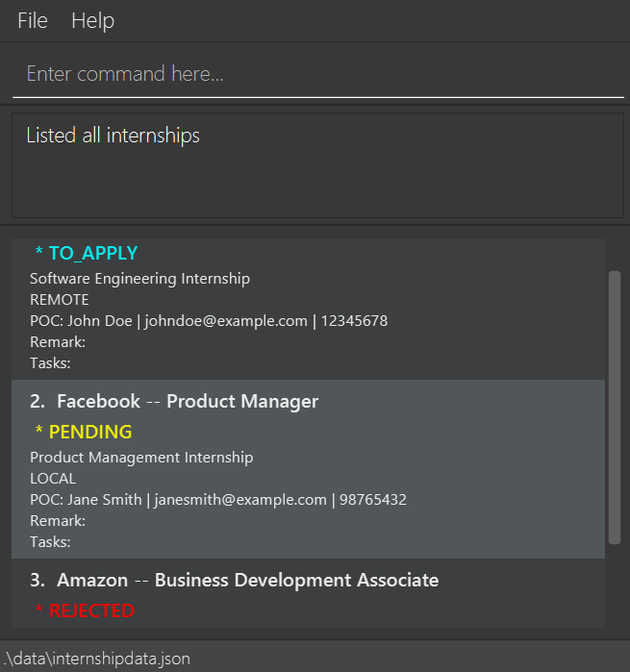Screen dimensions: 630x672
Task: Click the 'Software Engineering Internship' description
Action: (140, 279)
